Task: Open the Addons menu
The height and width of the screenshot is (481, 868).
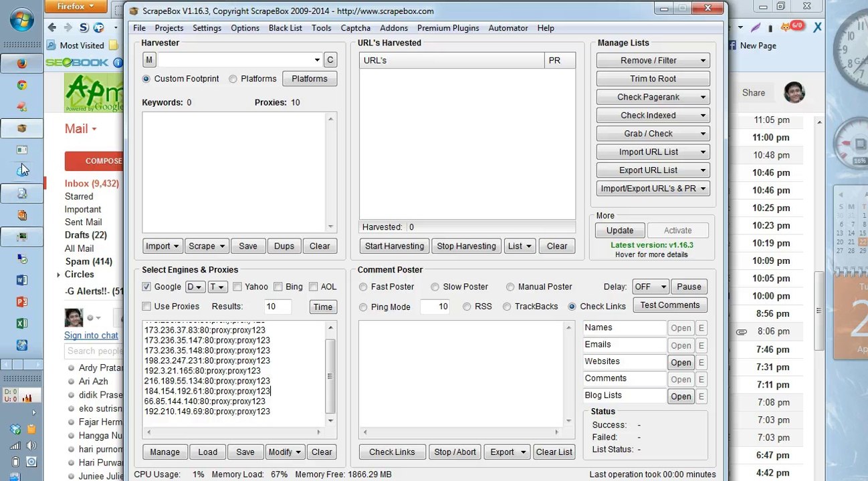Action: [x=394, y=28]
